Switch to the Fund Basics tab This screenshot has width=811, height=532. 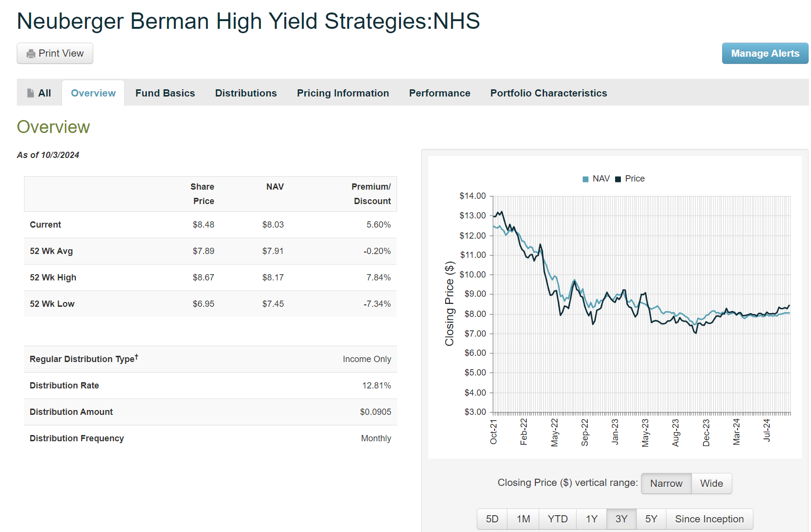pos(165,93)
